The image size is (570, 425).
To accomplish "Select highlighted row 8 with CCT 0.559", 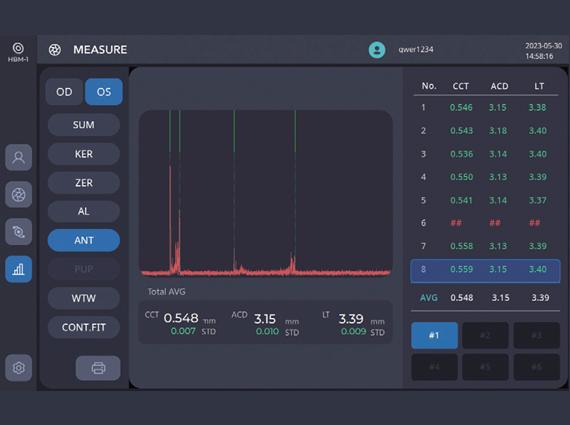I will [x=485, y=270].
